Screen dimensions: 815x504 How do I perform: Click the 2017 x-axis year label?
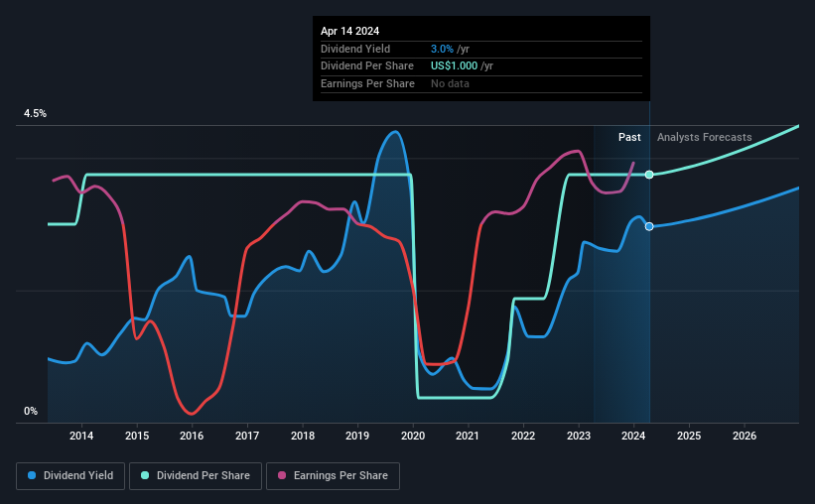point(247,436)
